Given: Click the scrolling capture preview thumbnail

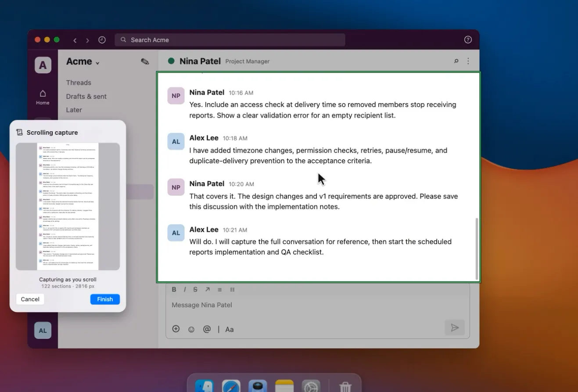Looking at the screenshot, I should [x=68, y=206].
